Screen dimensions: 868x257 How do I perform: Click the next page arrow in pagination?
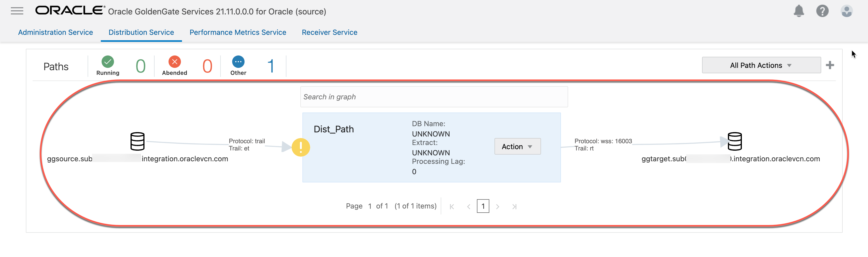pyautogui.click(x=498, y=206)
